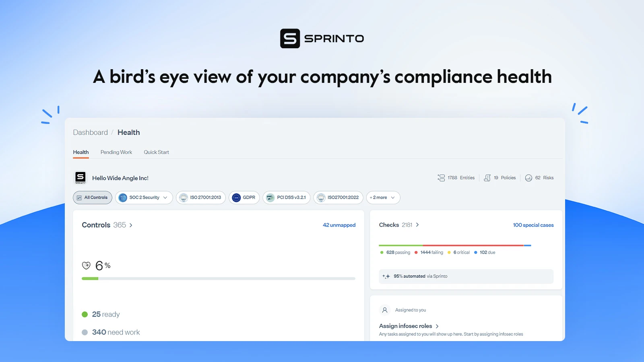The width and height of the screenshot is (644, 362).
Task: Click the Hello Wide Angle company logo icon
Action: [80, 177]
